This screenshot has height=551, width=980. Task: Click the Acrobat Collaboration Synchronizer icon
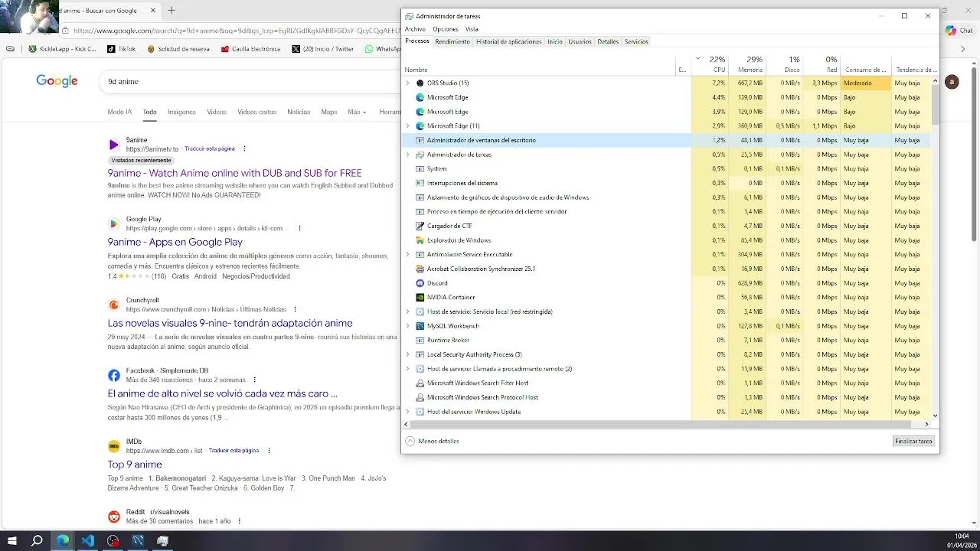pyautogui.click(x=420, y=269)
